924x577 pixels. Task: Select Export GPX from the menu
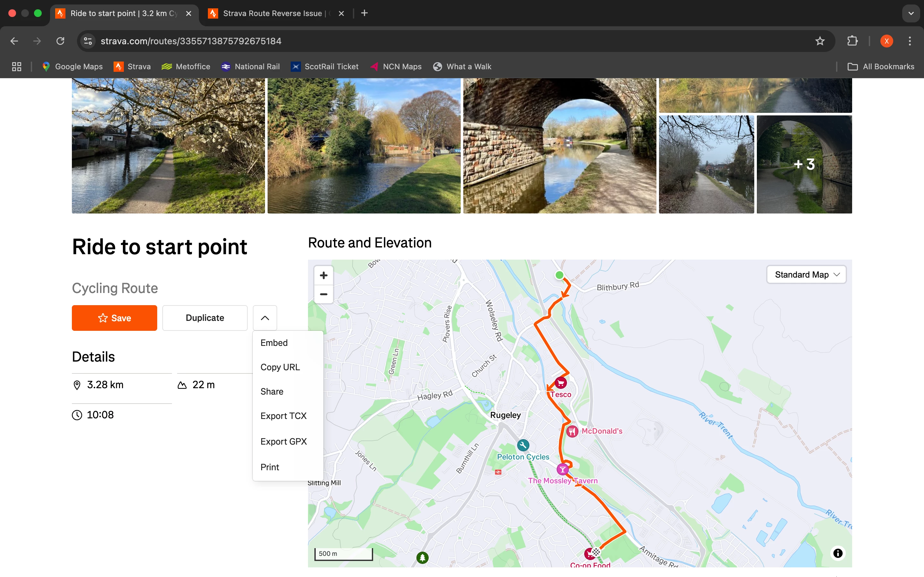pos(283,441)
